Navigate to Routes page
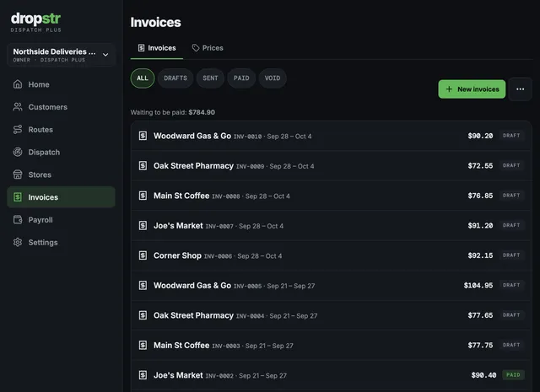The width and height of the screenshot is (540, 392). (x=62, y=130)
